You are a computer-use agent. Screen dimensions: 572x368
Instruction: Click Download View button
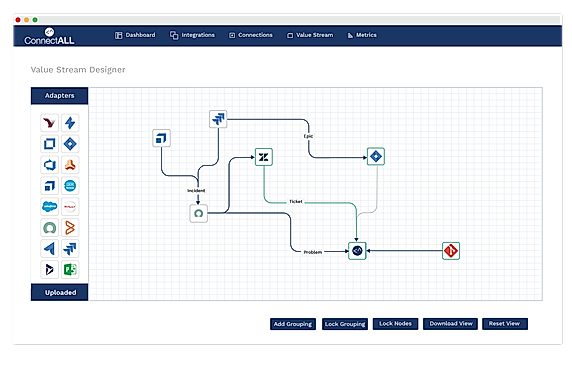point(451,324)
